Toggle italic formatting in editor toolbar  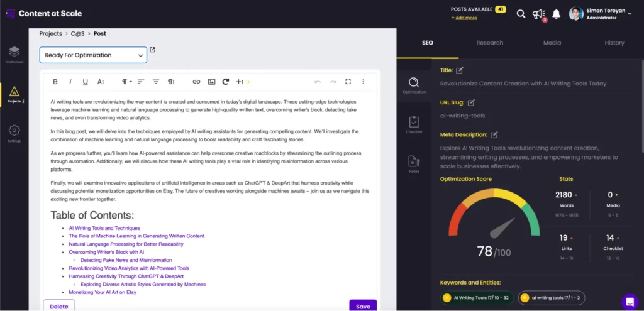70,82
